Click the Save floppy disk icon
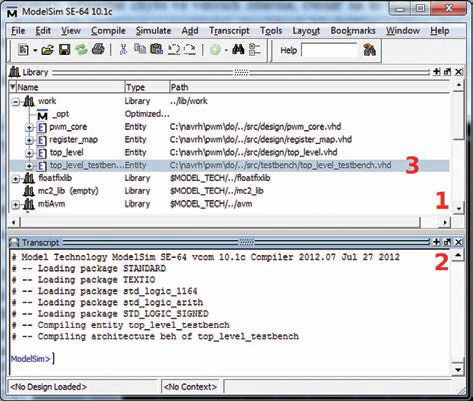Viewport: 473px width, 401px height. coord(64,50)
